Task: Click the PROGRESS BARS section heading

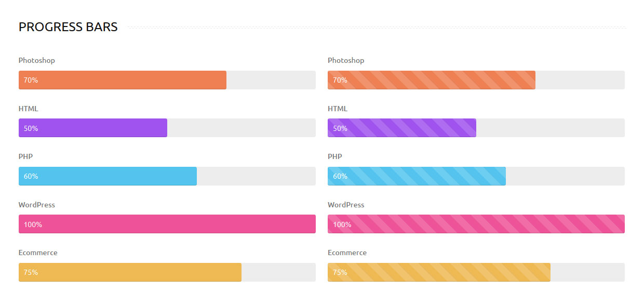Action: point(68,27)
